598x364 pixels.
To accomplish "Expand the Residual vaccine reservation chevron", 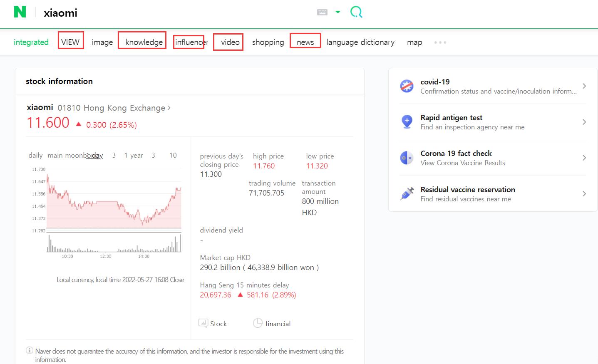I will (x=584, y=194).
